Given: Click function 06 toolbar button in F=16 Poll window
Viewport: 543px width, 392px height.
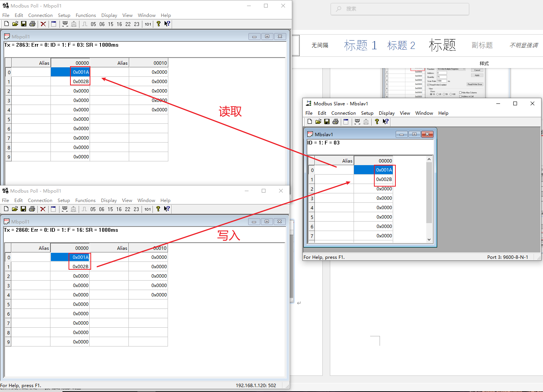Looking at the screenshot, I should point(102,209).
